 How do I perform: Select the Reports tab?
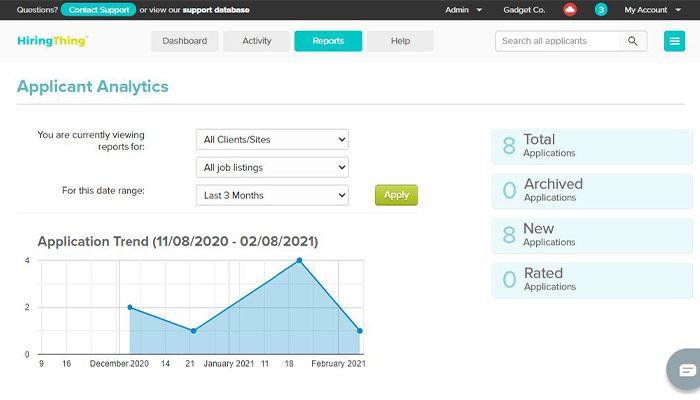tap(328, 41)
